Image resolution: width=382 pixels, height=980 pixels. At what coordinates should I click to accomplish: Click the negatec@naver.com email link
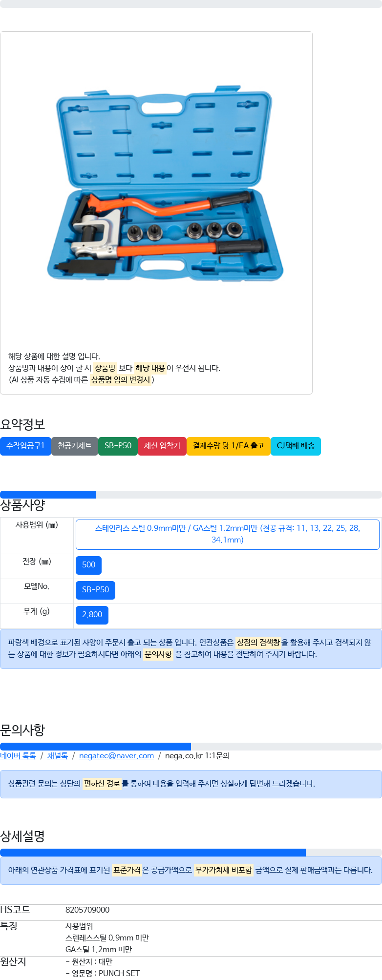point(116,756)
